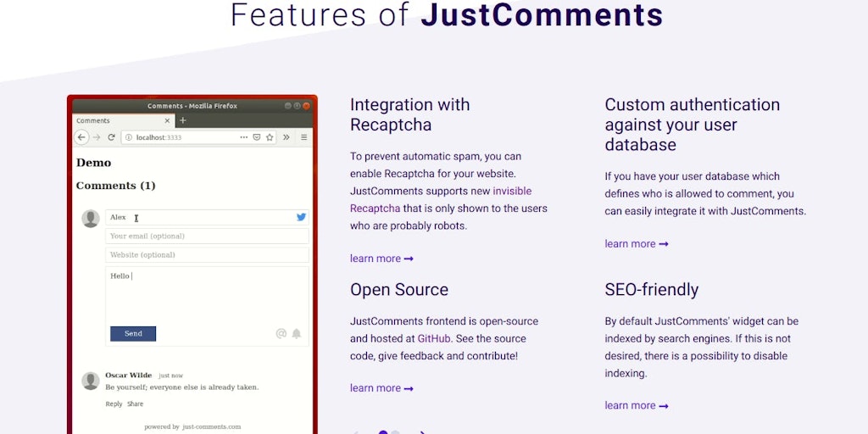The width and height of the screenshot is (868, 434).
Task: Open the page actions three-dot menu
Action: pyautogui.click(x=243, y=137)
